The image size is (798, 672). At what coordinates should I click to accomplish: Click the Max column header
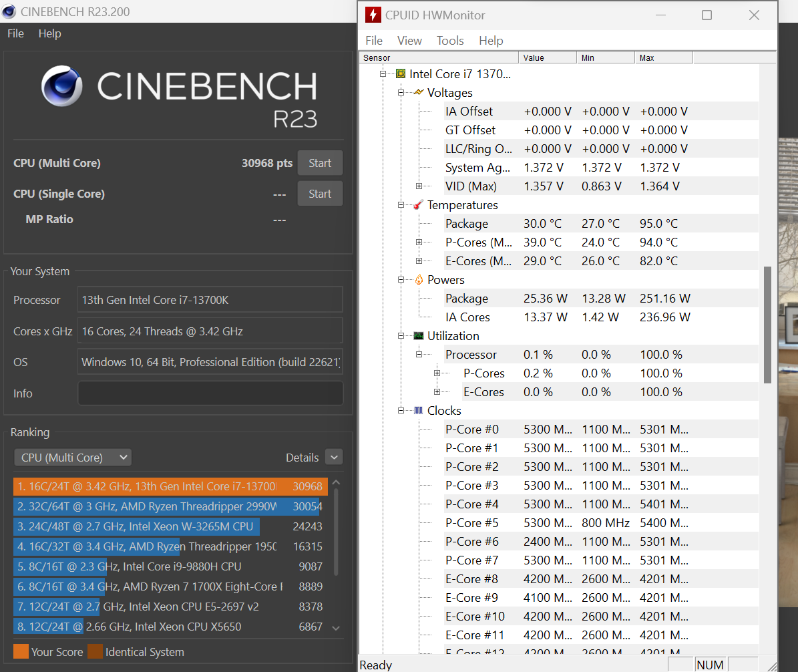(664, 57)
